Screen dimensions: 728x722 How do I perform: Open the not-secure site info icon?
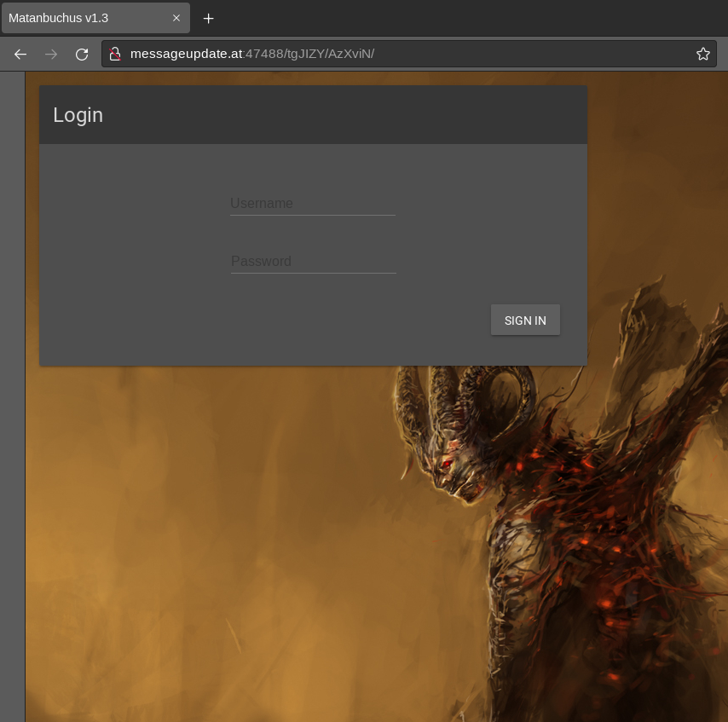[x=115, y=54]
